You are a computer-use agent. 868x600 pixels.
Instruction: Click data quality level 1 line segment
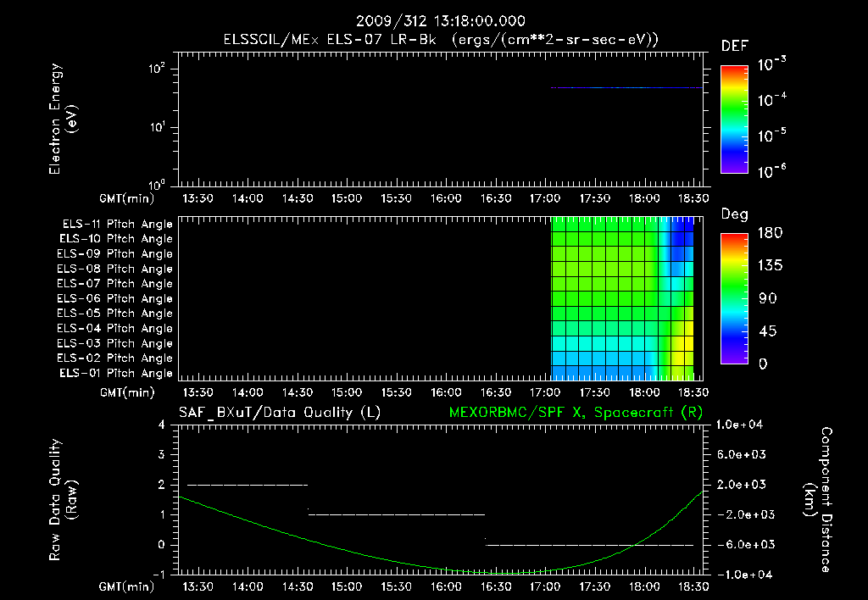pos(397,514)
